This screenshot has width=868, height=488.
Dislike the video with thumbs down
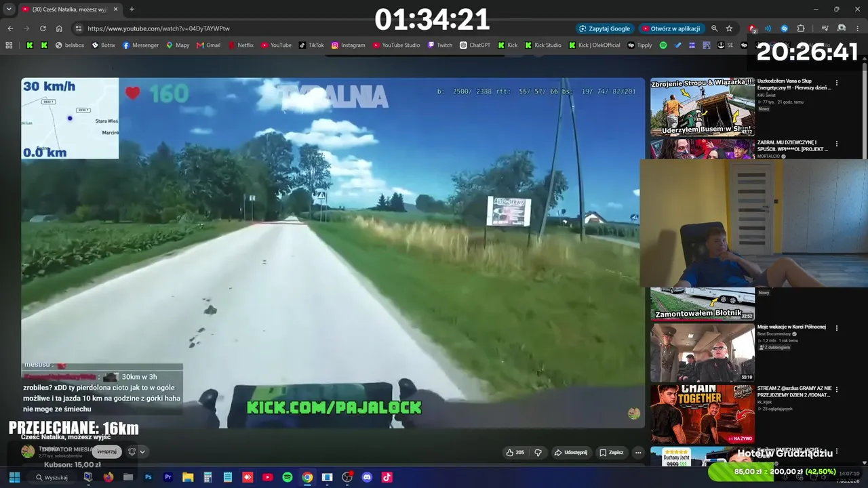pyautogui.click(x=538, y=452)
